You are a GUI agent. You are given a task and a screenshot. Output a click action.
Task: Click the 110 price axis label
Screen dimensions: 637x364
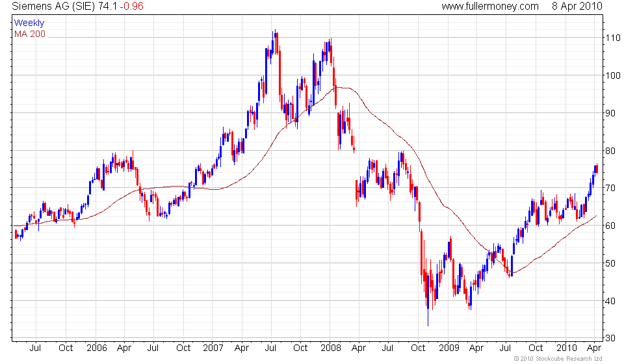(x=613, y=38)
